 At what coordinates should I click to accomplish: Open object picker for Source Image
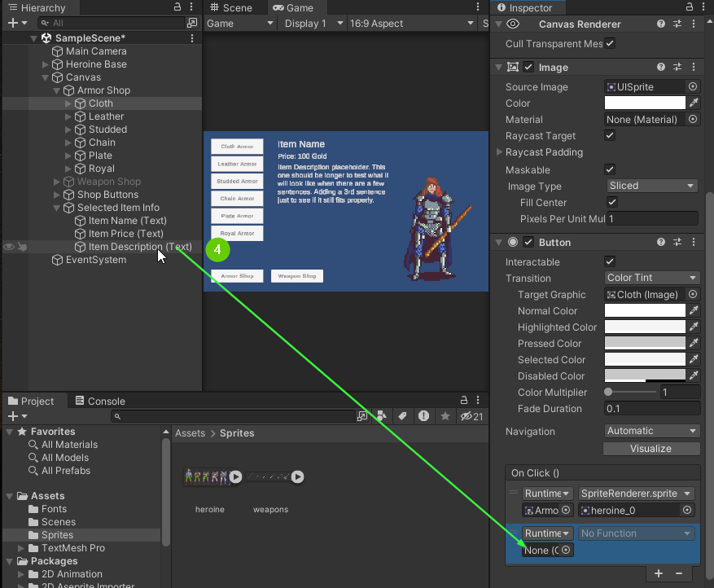pyautogui.click(x=693, y=87)
